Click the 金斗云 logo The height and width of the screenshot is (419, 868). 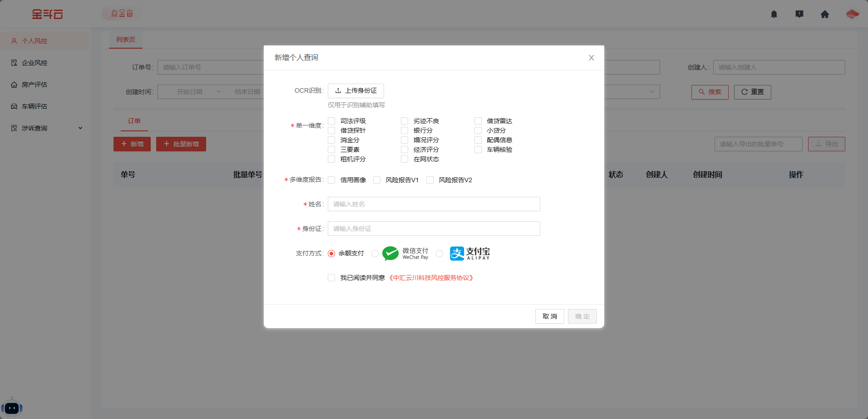coord(47,14)
